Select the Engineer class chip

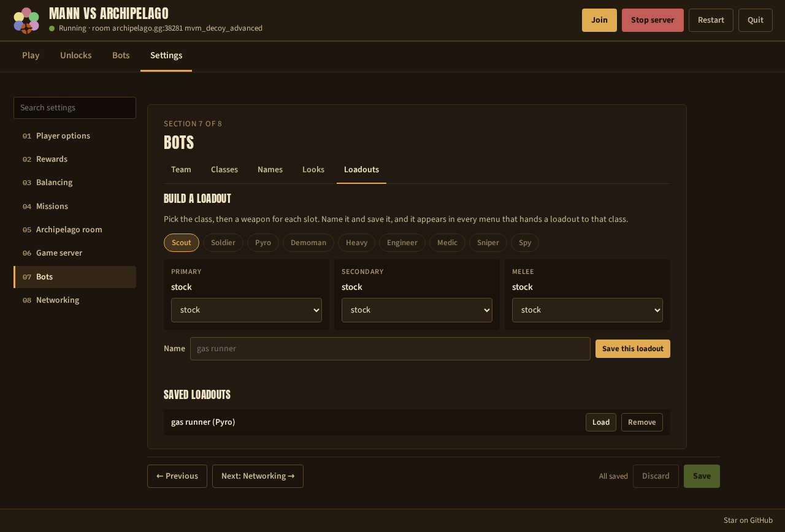pos(402,243)
